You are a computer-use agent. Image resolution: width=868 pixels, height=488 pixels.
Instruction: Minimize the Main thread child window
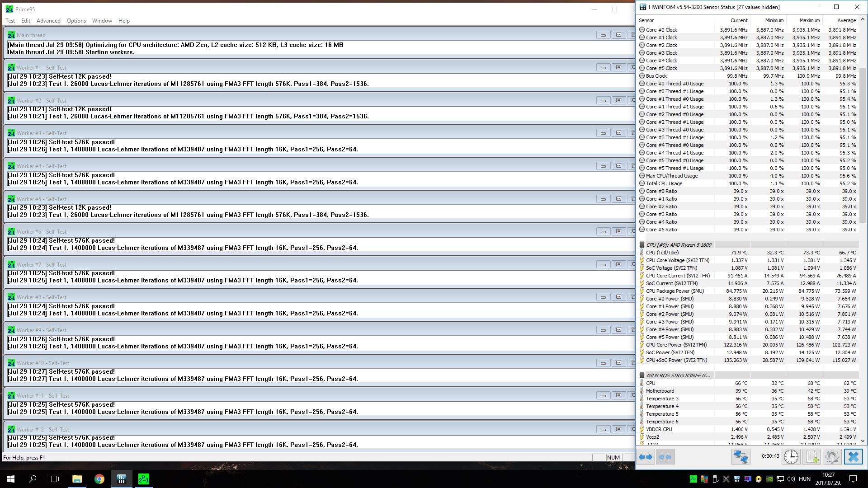603,35
